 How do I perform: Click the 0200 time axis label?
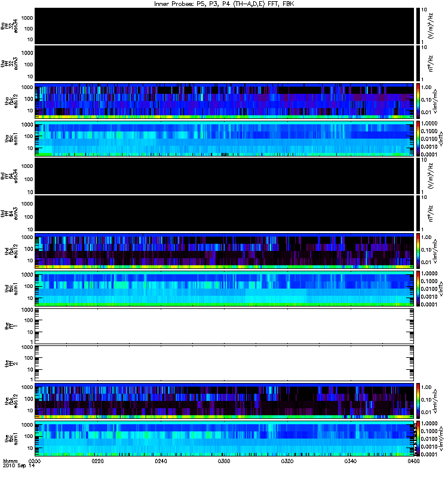coord(35,461)
